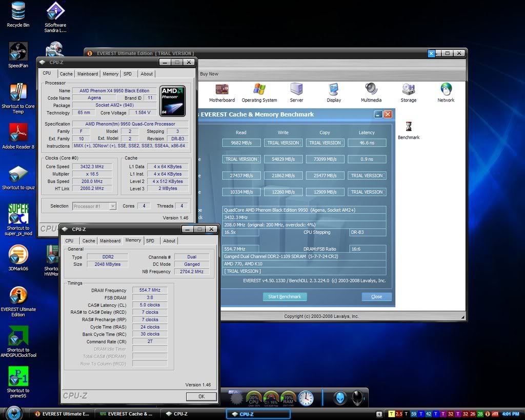Open the Motherboard category in EVEREST
The image size is (525, 420).
(222, 93)
